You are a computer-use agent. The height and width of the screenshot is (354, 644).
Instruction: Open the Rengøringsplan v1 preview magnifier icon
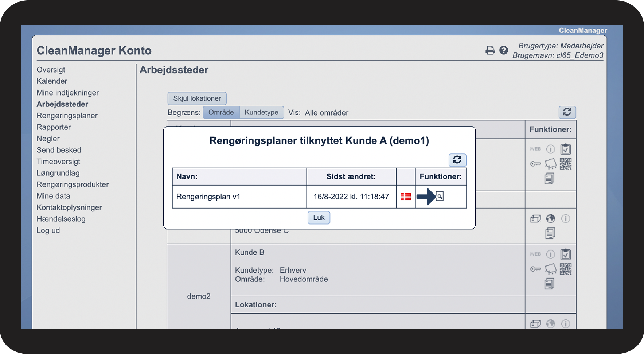[x=440, y=197]
